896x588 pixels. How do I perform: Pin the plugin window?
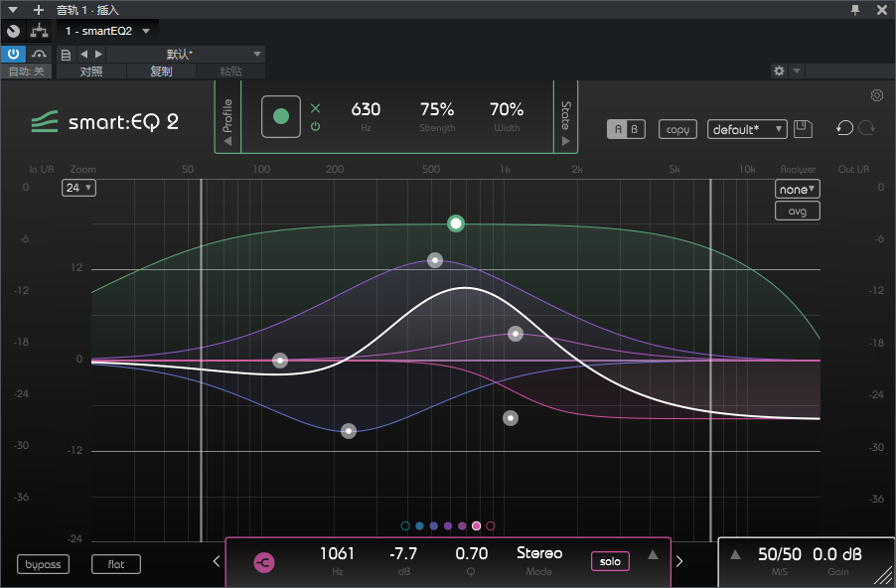(x=855, y=10)
